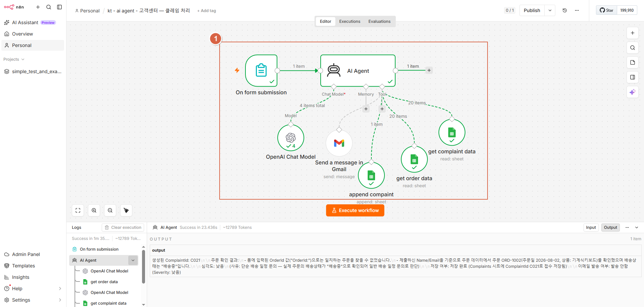644x307 pixels.
Task: Show the Input pane in logs
Action: pos(591,227)
